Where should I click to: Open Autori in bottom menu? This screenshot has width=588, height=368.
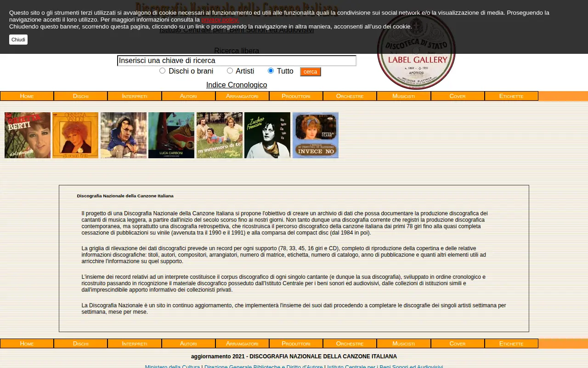click(188, 344)
